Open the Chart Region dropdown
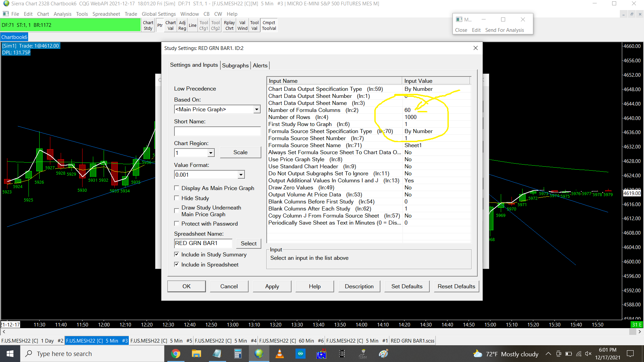 click(211, 153)
